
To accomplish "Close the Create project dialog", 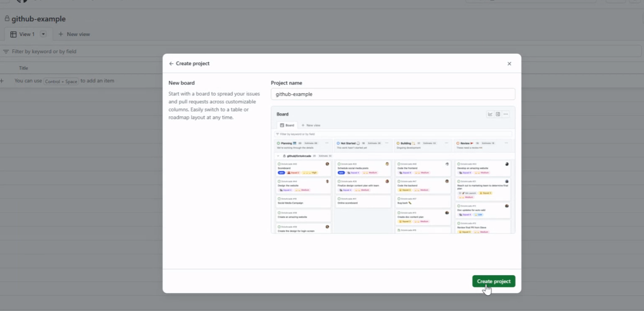I will 509,64.
